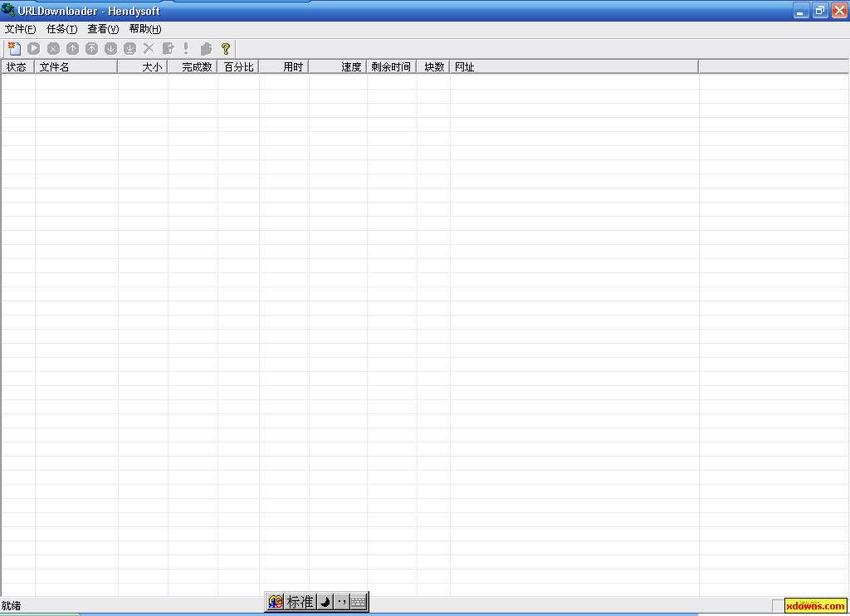This screenshot has width=850, height=616.
Task: Open the 帮助(H) menu
Action: [145, 29]
